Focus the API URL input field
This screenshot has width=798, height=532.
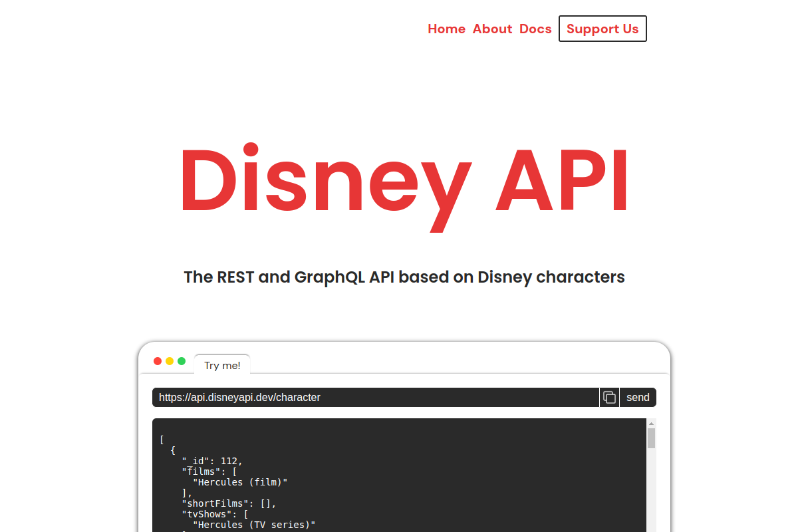click(x=376, y=398)
